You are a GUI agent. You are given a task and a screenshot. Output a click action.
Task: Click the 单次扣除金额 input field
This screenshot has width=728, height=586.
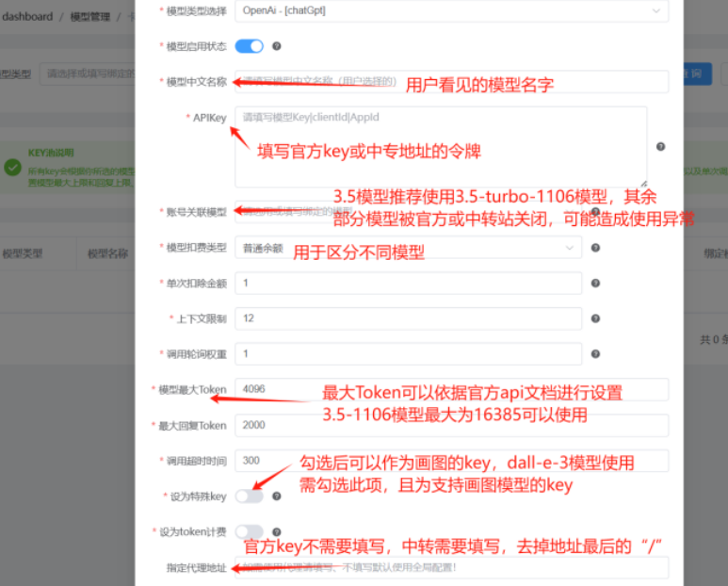tap(409, 284)
